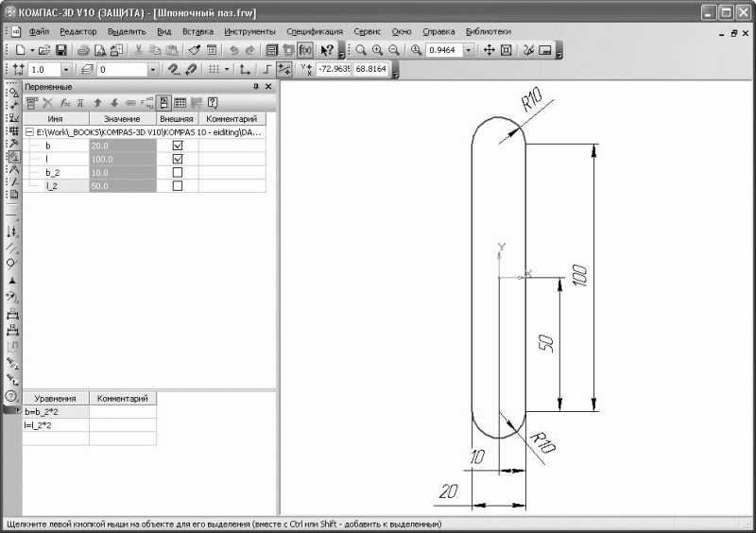Enable the external checkbox for b_2
The width and height of the screenshot is (756, 533).
tap(178, 172)
